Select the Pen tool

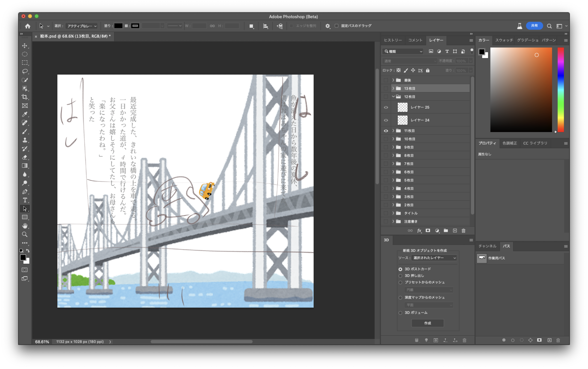[x=25, y=192]
